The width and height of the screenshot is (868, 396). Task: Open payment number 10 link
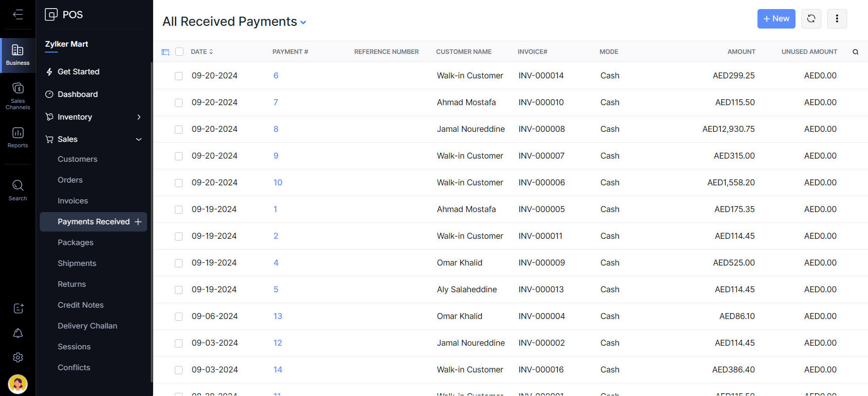pyautogui.click(x=278, y=183)
